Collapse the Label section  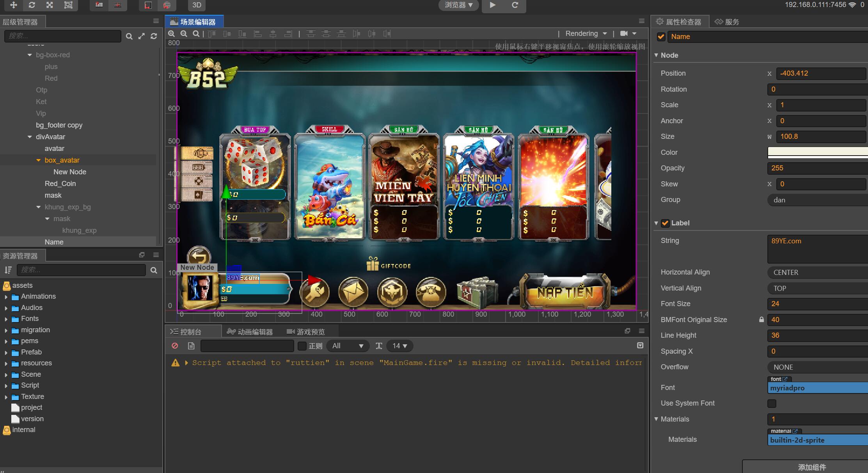tap(656, 223)
